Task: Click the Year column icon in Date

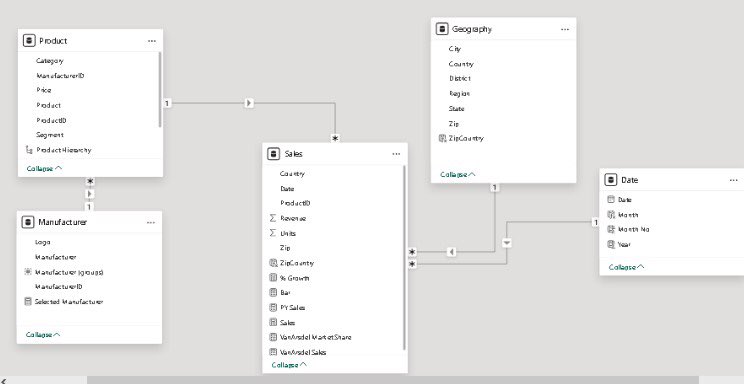Action: coord(611,244)
